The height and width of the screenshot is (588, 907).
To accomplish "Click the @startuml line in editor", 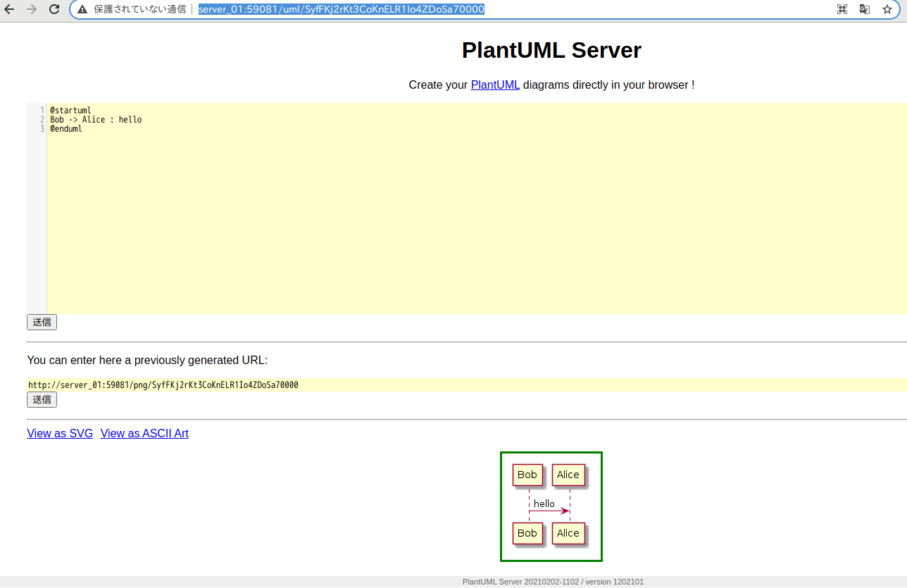I will pyautogui.click(x=70, y=110).
